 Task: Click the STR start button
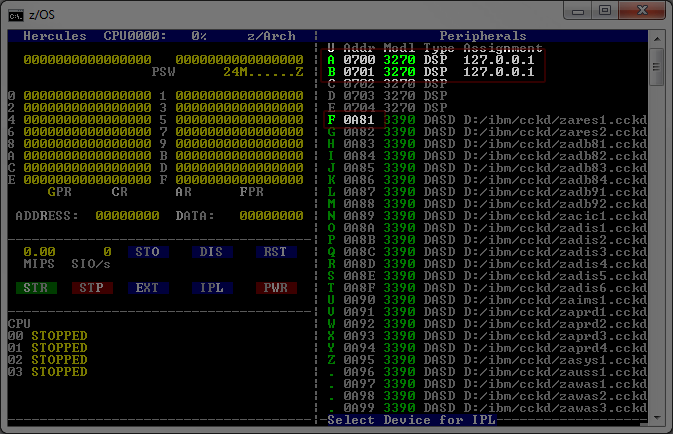pyautogui.click(x=36, y=288)
